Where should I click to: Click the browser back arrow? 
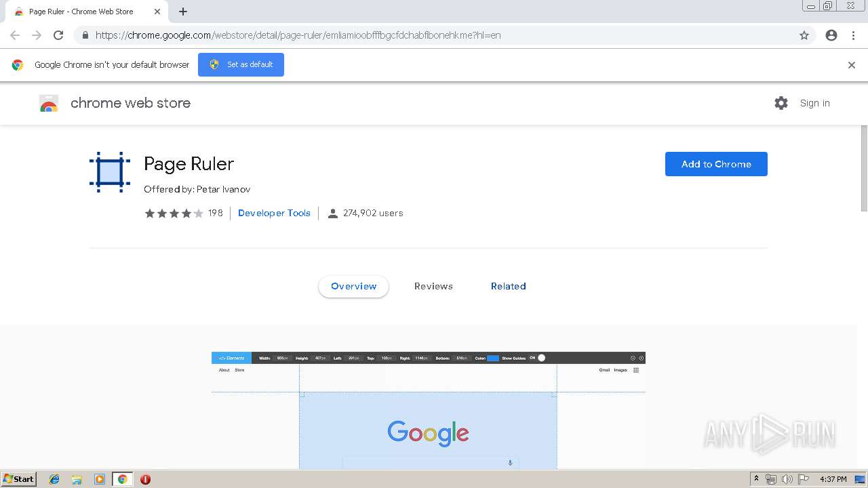(x=15, y=35)
